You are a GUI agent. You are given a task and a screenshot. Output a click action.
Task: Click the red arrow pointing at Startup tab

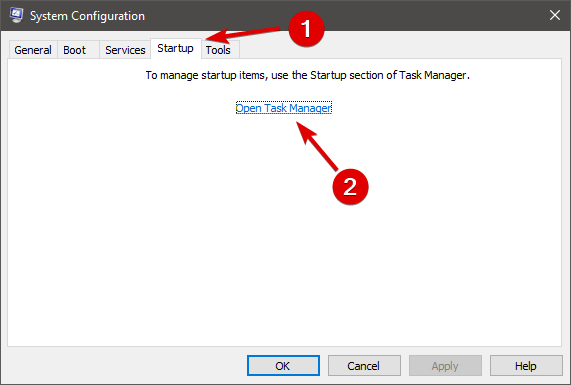click(x=244, y=35)
